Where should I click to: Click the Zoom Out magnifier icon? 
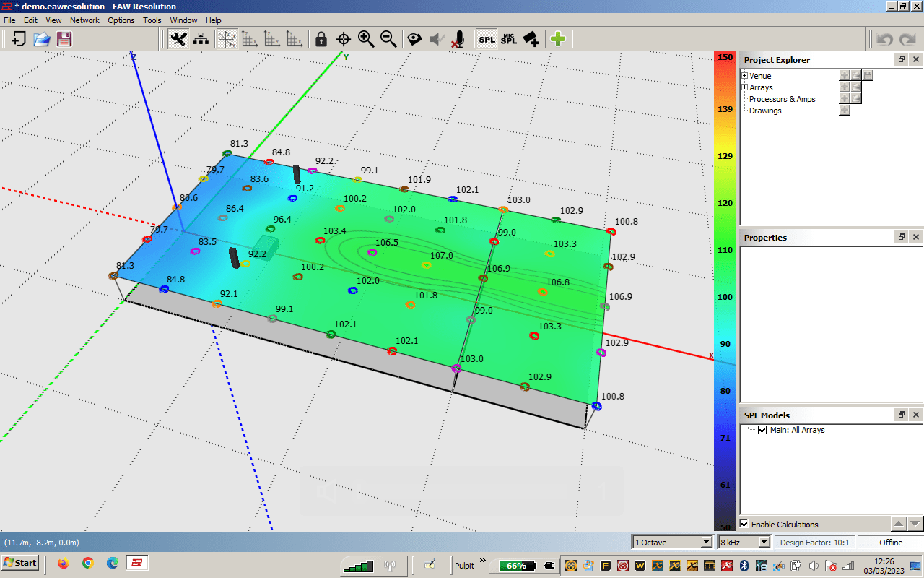(388, 39)
